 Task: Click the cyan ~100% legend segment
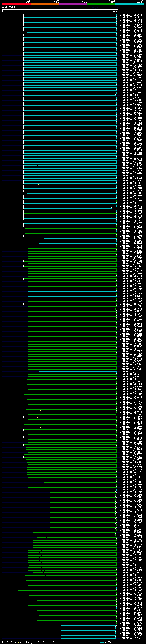click(130, 4)
